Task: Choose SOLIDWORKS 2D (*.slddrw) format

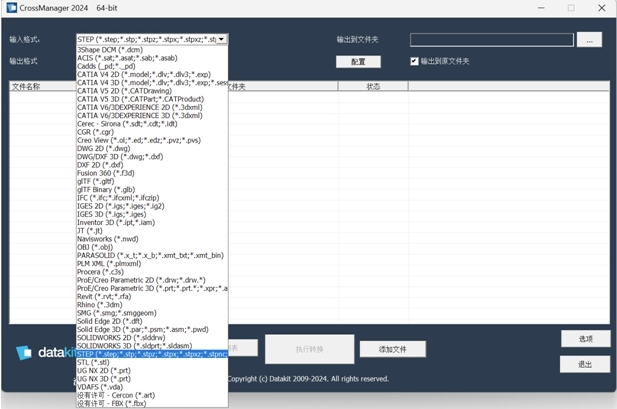Action: [x=152, y=338]
